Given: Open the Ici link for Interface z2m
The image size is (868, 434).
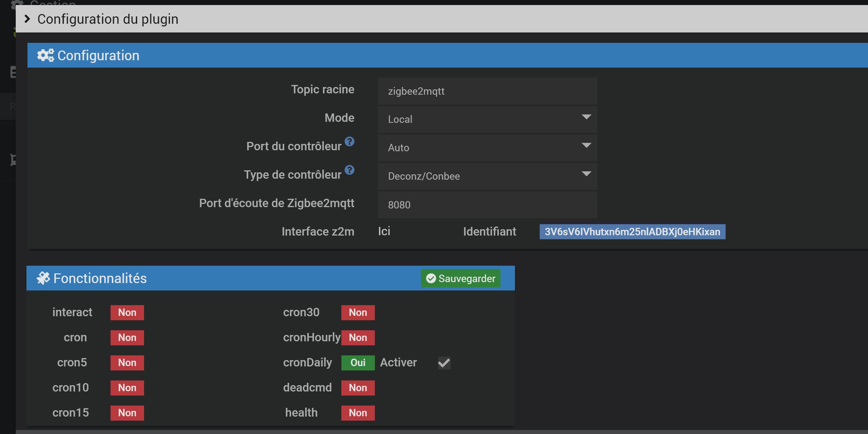Looking at the screenshot, I should click(x=384, y=231).
